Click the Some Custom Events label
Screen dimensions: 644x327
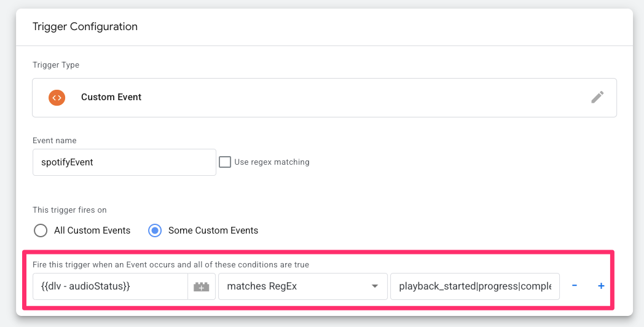point(213,230)
